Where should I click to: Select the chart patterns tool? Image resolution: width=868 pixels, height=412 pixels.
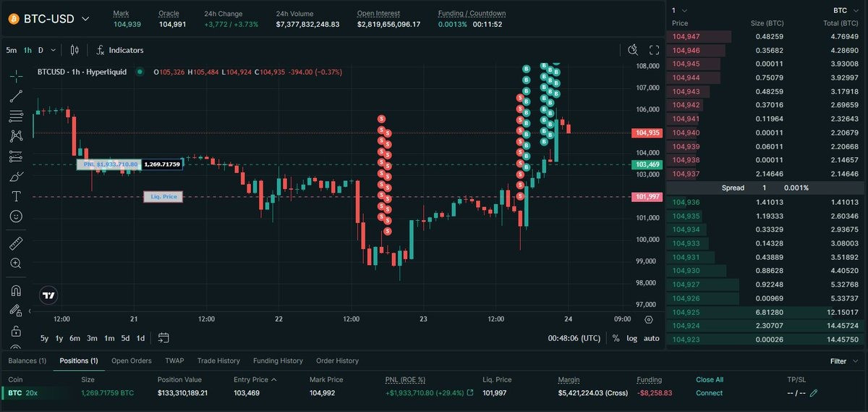[16, 135]
